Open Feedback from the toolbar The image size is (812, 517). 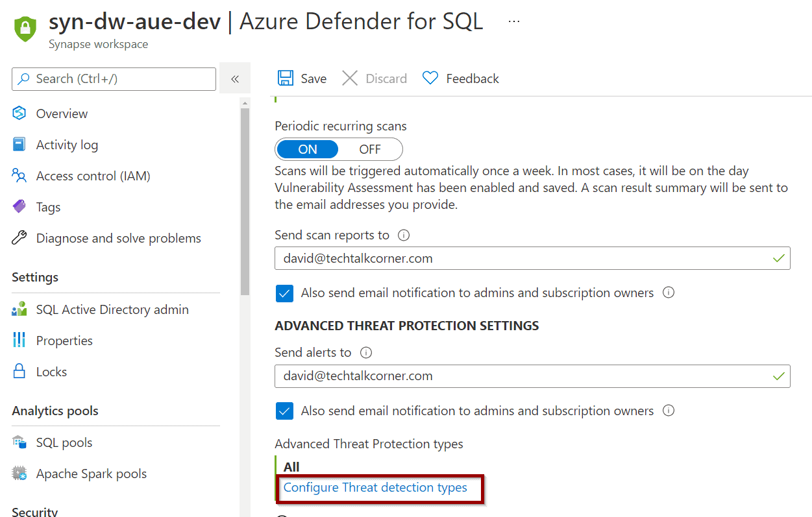click(473, 78)
